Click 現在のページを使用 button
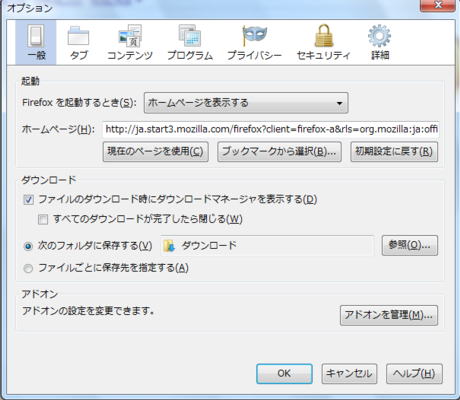Screen dimensions: 460x400 point(156,152)
